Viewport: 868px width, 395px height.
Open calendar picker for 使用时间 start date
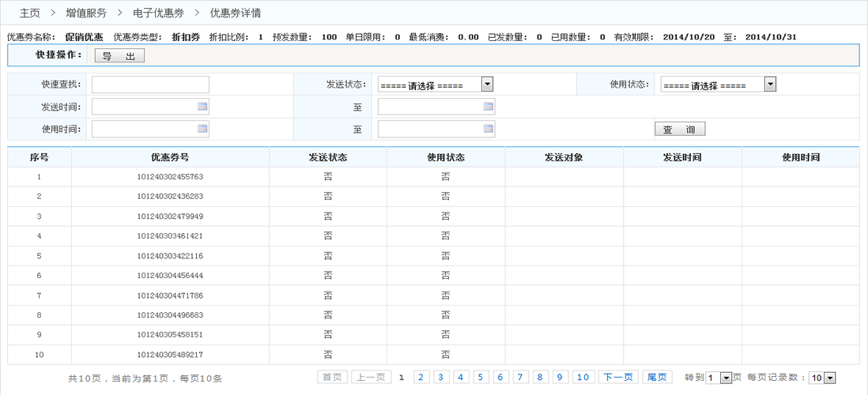point(202,129)
